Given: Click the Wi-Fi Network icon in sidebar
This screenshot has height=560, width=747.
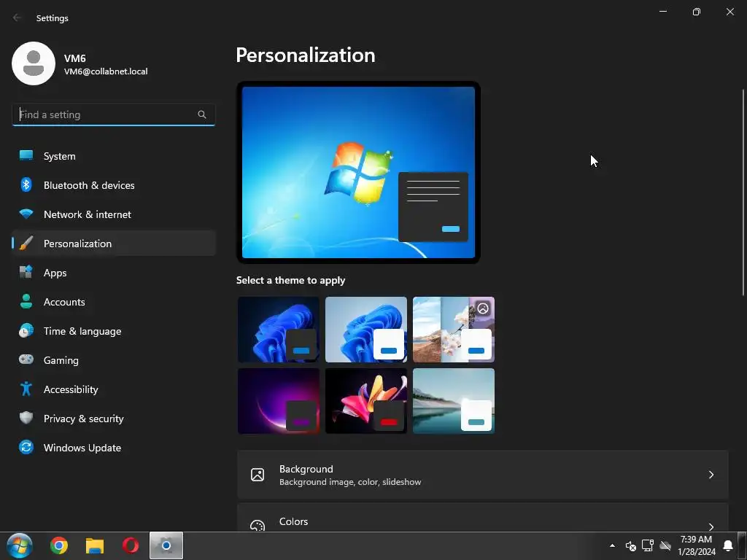Looking at the screenshot, I should (26, 214).
